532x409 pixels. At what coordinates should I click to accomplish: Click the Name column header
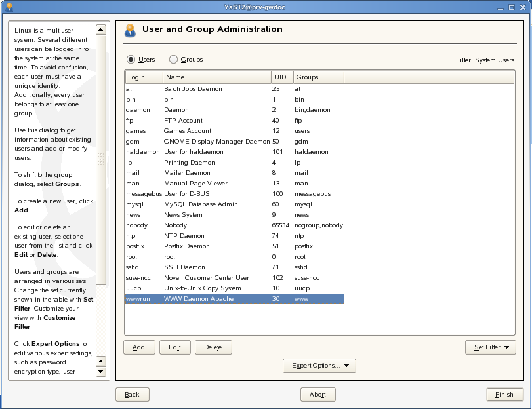(216, 77)
